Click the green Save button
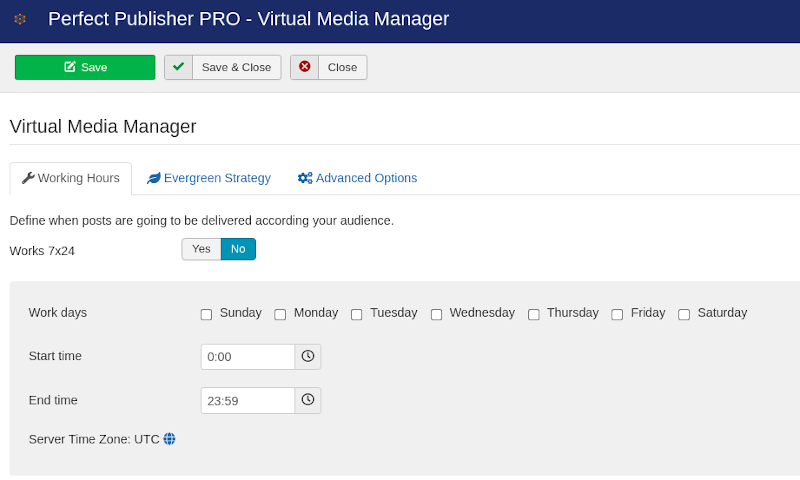The height and width of the screenshot is (480, 800). click(85, 67)
